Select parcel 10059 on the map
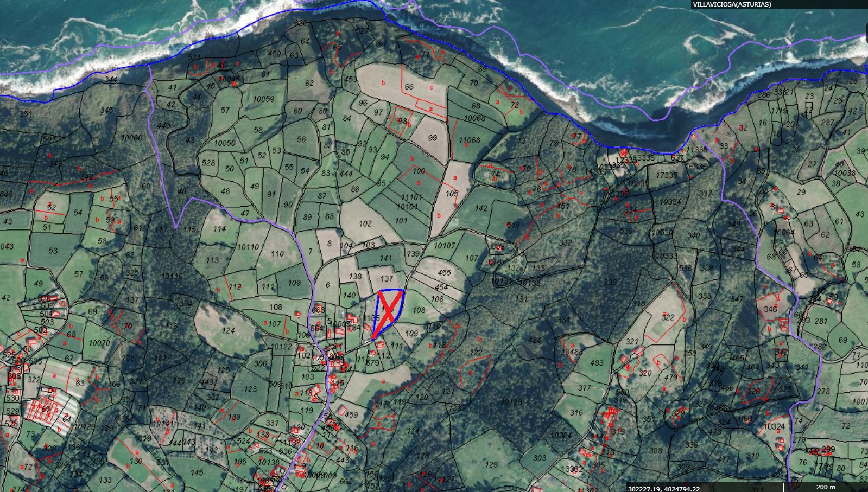Screen dimensions: 868x492 [x=263, y=99]
